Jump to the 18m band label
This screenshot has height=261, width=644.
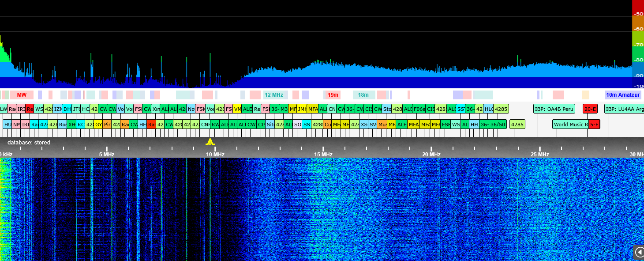(363, 95)
